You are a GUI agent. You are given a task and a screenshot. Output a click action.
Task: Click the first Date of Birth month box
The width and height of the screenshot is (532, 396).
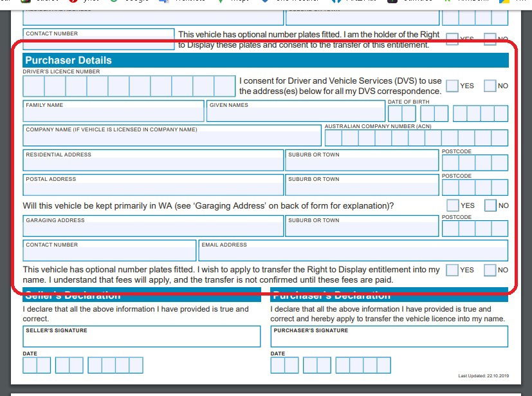pyautogui.click(x=427, y=113)
